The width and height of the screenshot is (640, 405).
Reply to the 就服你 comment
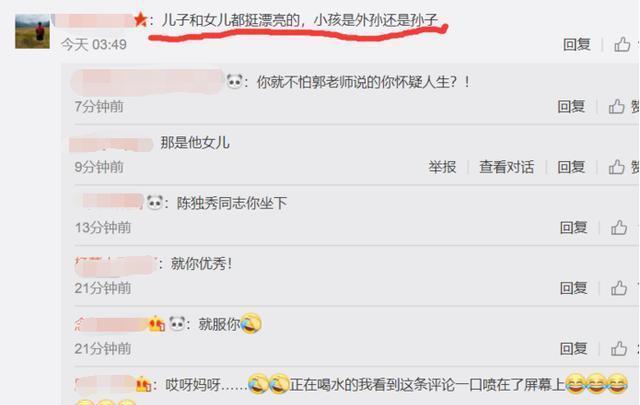(x=573, y=349)
